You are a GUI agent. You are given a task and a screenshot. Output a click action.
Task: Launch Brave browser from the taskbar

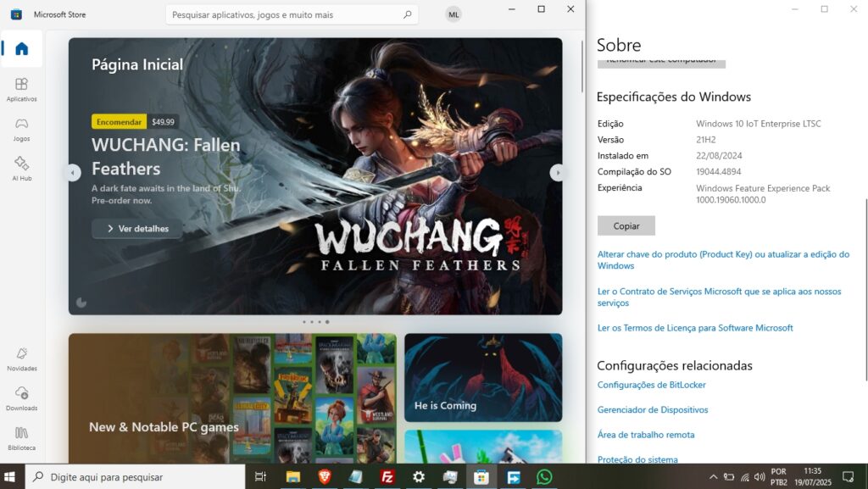click(x=325, y=477)
